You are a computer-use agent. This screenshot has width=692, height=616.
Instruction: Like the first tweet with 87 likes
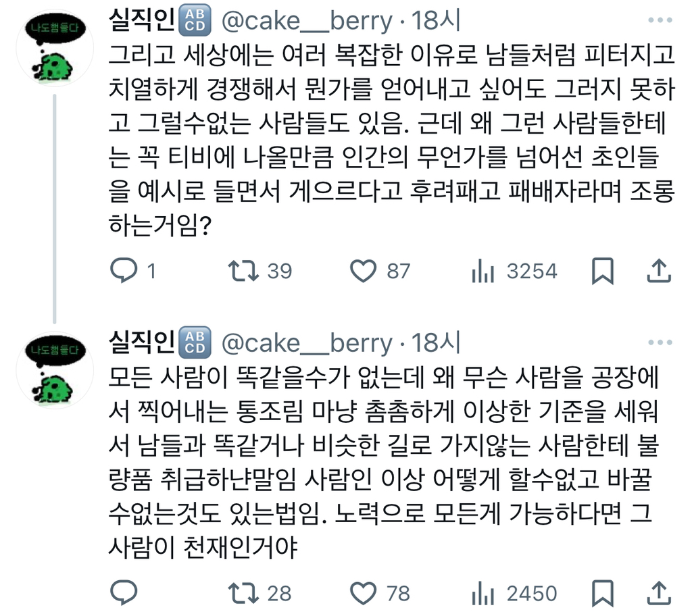[x=364, y=271]
